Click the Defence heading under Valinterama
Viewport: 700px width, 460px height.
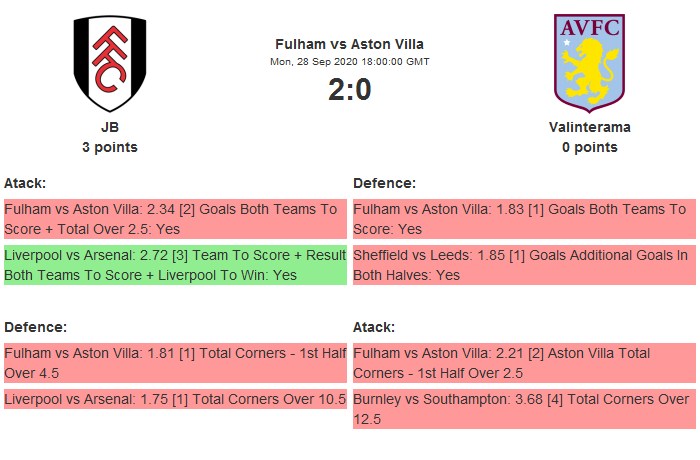pos(384,183)
